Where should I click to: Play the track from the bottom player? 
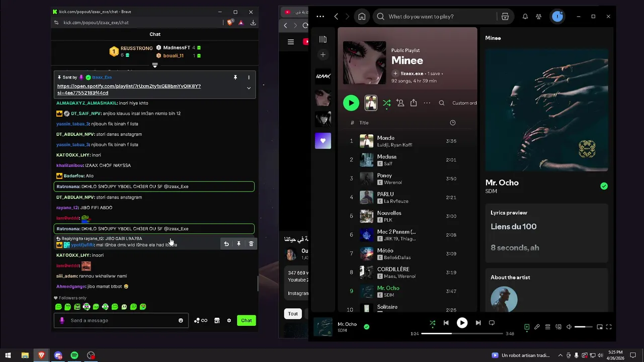pyautogui.click(x=462, y=323)
